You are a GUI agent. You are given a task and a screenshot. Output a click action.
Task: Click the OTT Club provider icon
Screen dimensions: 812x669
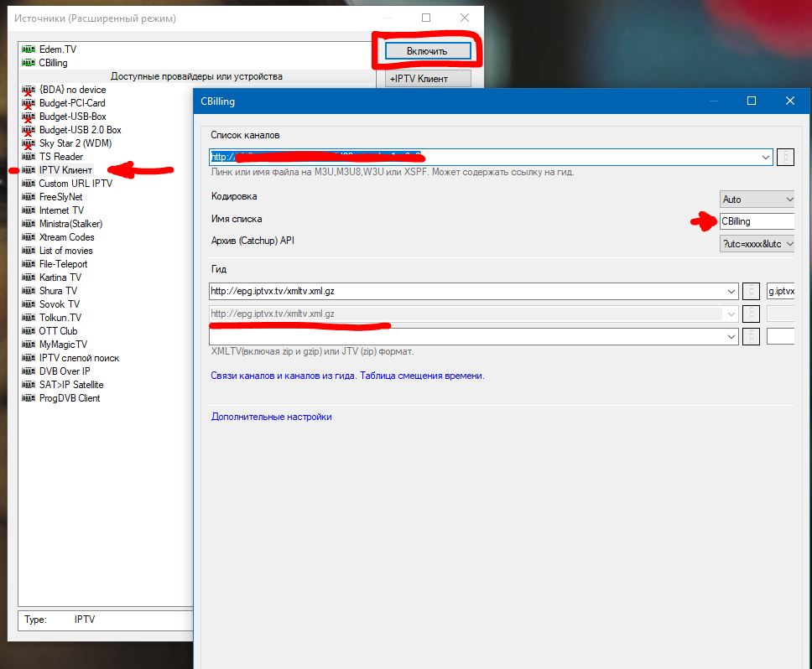(29, 331)
